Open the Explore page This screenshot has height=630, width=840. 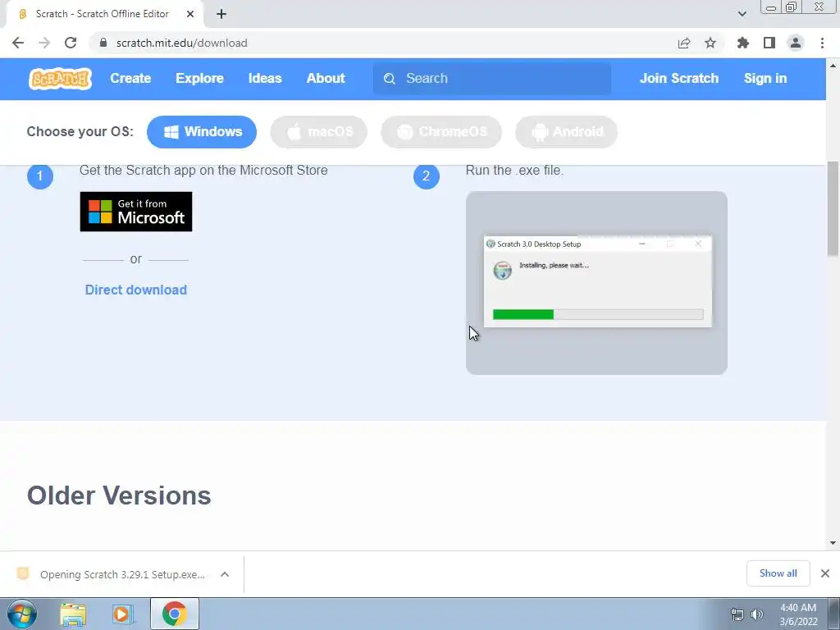[x=199, y=78]
